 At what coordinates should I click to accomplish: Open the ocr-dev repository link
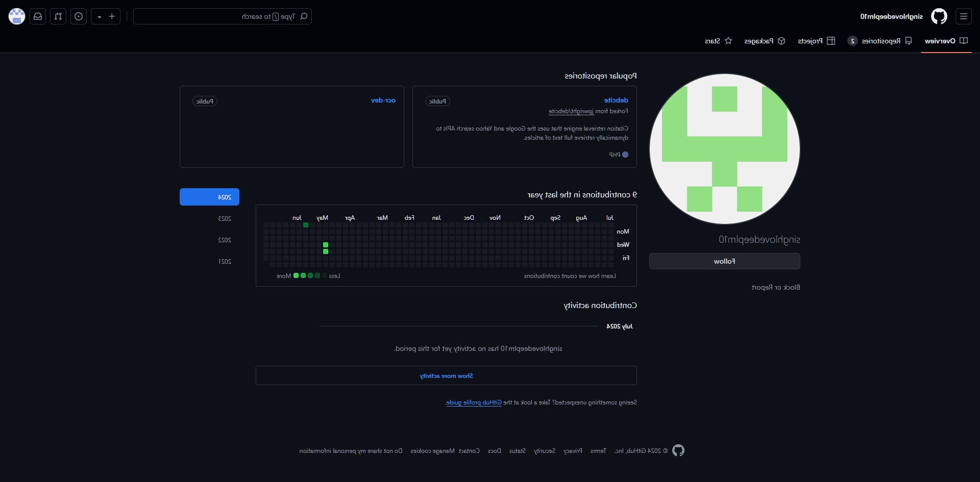(383, 100)
